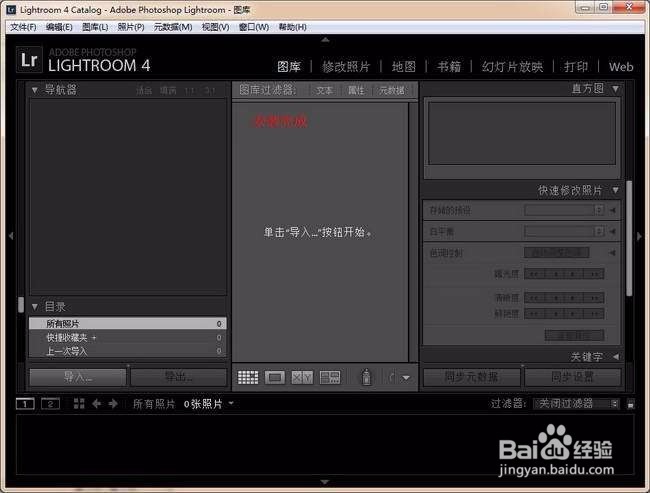Pick the Painter spray can tool

click(366, 377)
